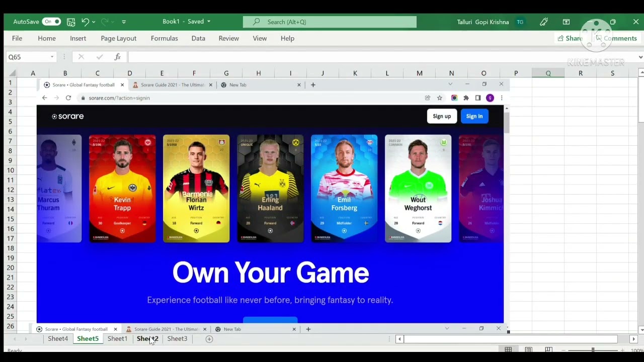Screen dimensions: 644x362
Task: Click the Emil Forsberg player card
Action: 344,189
